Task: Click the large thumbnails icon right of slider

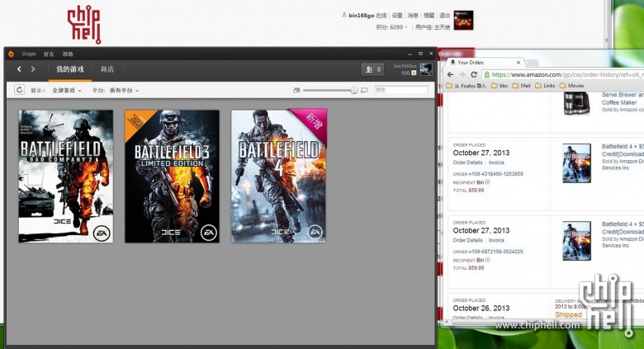Action: (364, 90)
